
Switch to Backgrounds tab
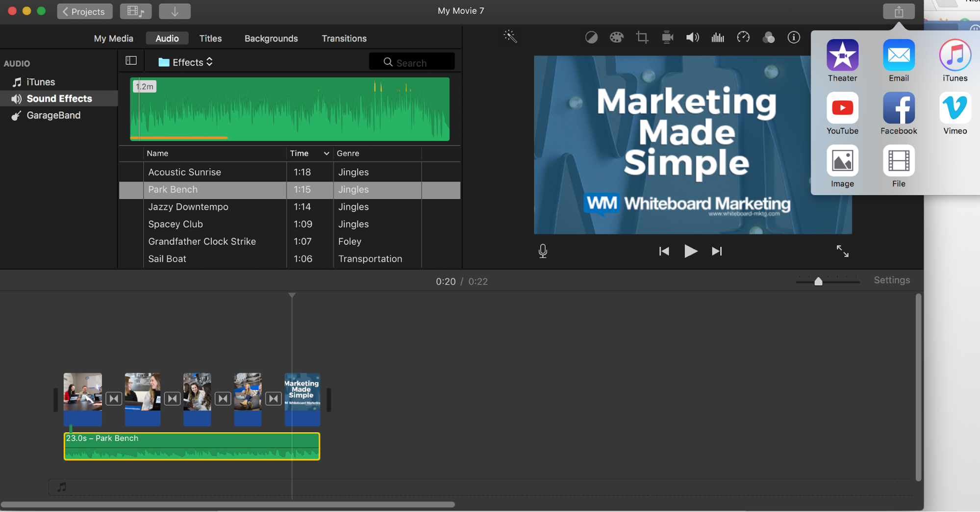click(x=271, y=38)
